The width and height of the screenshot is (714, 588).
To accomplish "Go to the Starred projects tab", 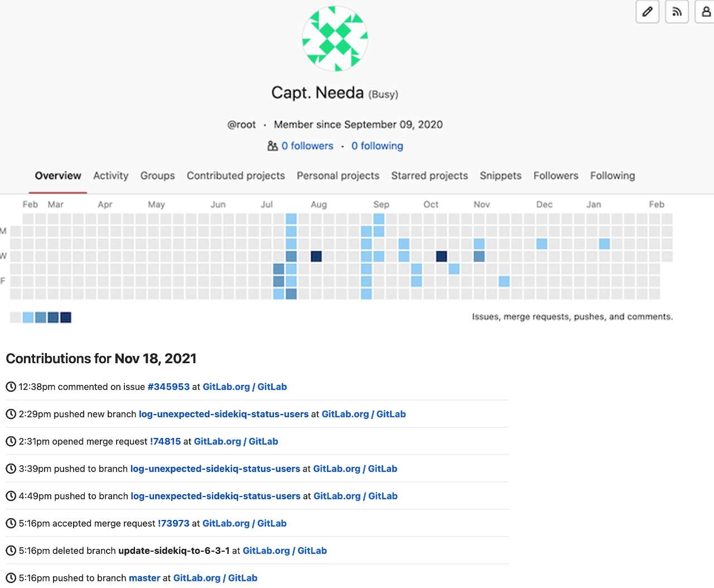I will coord(429,176).
